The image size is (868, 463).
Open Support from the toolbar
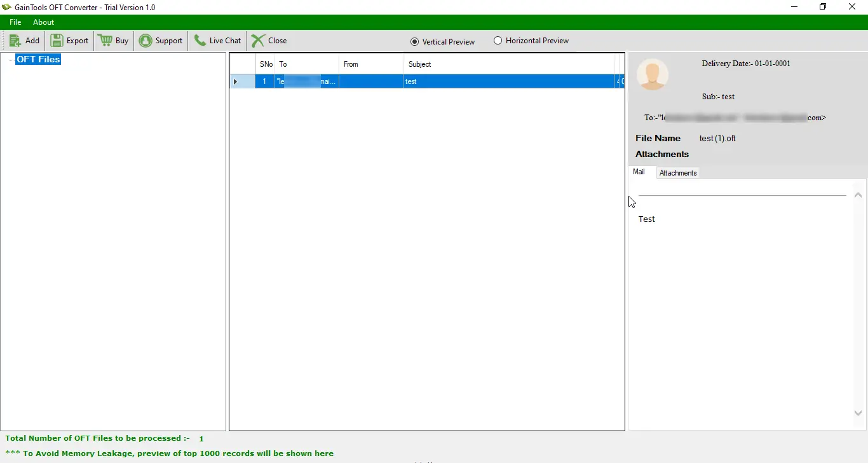click(x=161, y=41)
